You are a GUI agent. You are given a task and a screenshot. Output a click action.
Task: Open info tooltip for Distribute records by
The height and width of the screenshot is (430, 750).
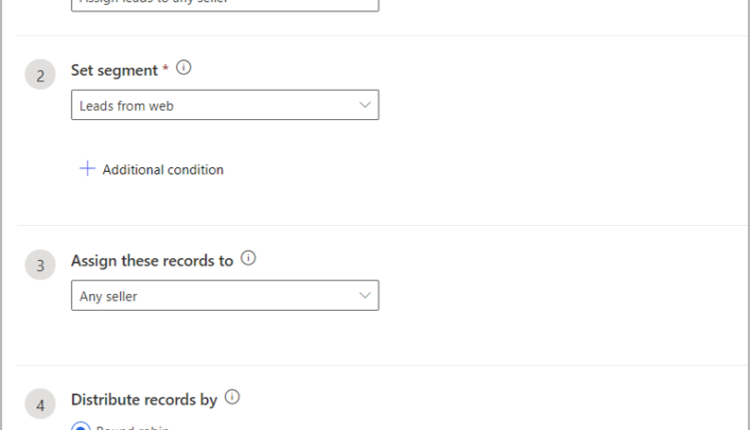point(233,397)
